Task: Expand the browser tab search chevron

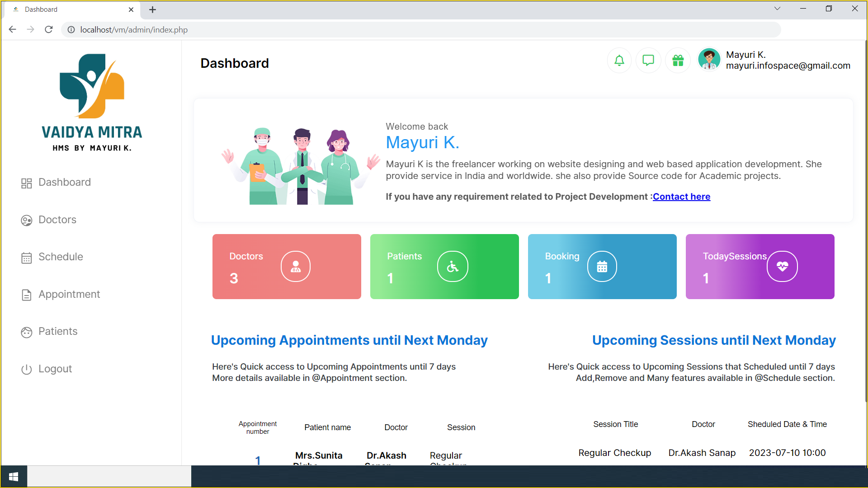Action: [x=777, y=9]
